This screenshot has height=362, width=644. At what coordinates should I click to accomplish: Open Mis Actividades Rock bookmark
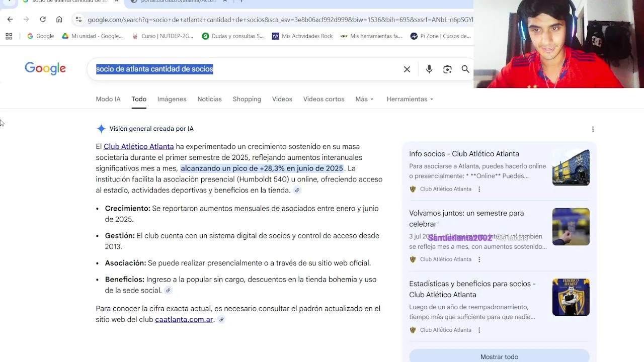click(x=302, y=36)
